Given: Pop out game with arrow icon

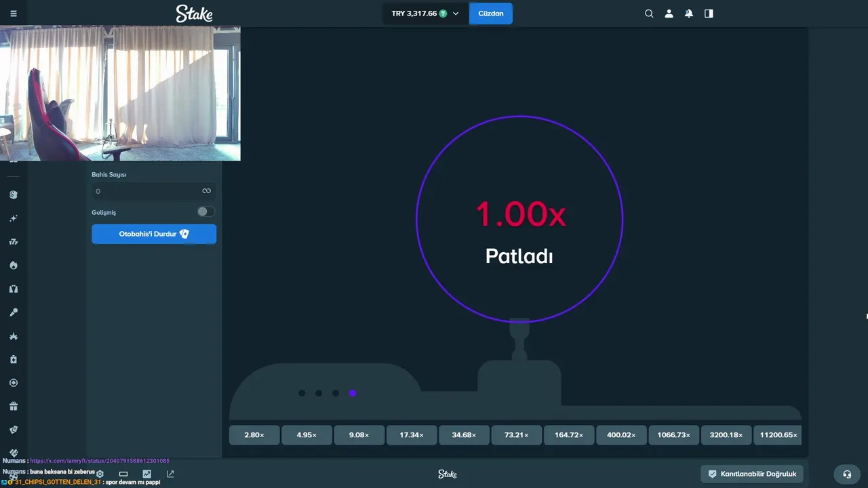Looking at the screenshot, I should [170, 474].
